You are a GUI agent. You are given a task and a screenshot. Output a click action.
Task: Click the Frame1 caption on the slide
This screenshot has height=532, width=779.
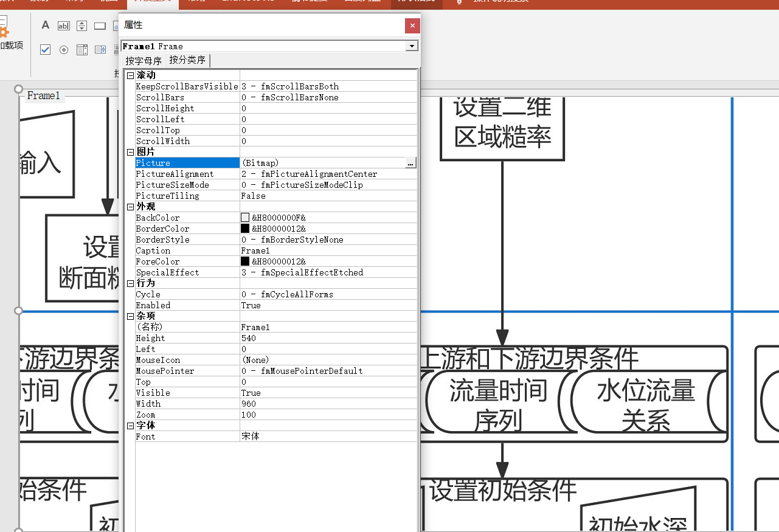point(43,95)
